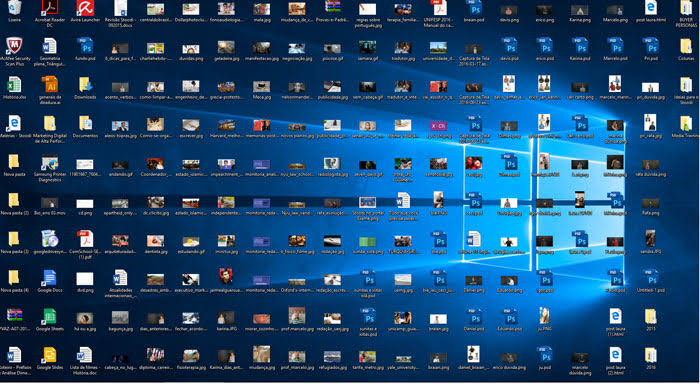Select the Daniel.psd Photoshop file
Image resolution: width=700 pixels, height=384 pixels.
pos(474,316)
